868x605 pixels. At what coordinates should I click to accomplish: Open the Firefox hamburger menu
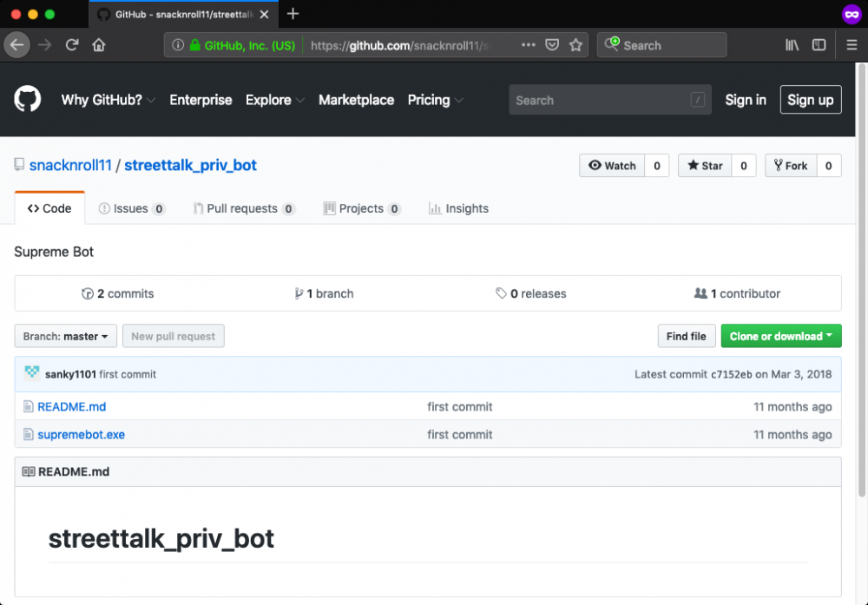tap(852, 45)
